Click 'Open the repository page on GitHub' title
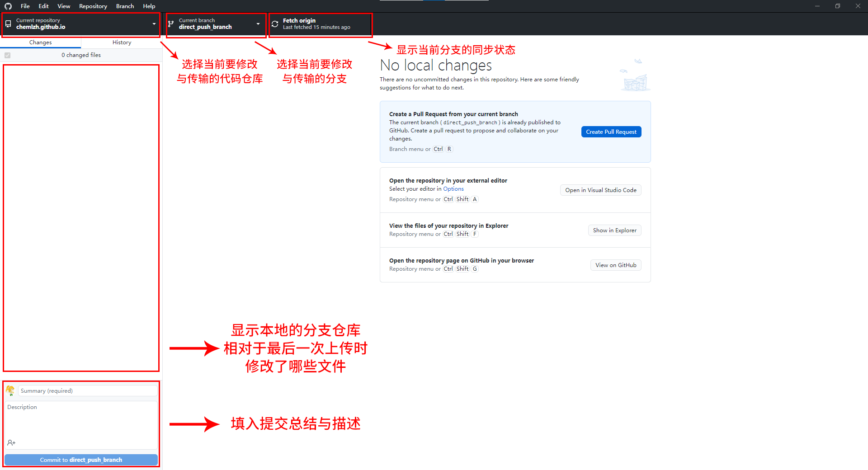 click(x=461, y=261)
